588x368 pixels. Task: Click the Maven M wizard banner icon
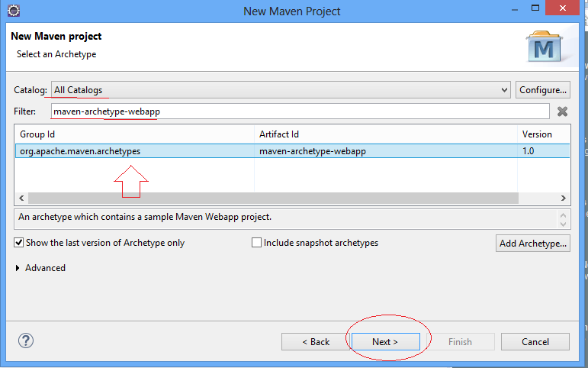pyautogui.click(x=544, y=47)
